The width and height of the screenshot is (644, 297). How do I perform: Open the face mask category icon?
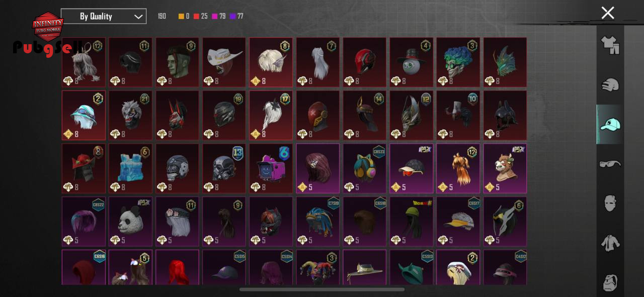point(610,203)
